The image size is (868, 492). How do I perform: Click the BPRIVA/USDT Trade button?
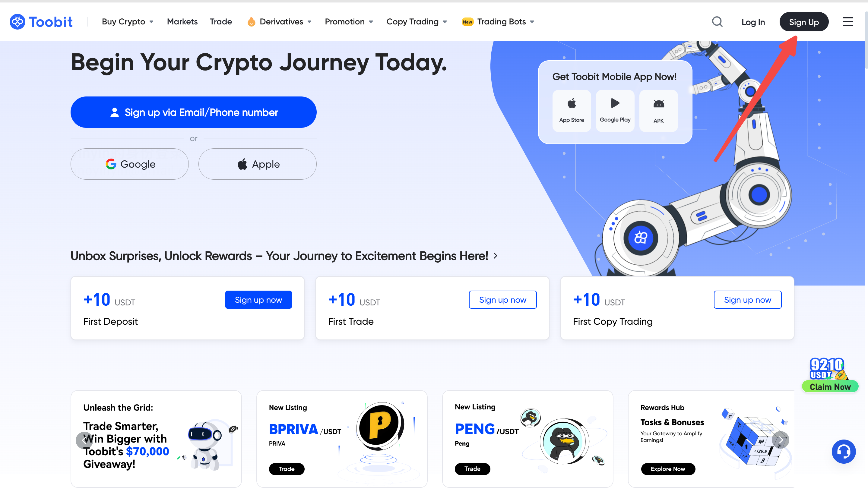pos(287,469)
